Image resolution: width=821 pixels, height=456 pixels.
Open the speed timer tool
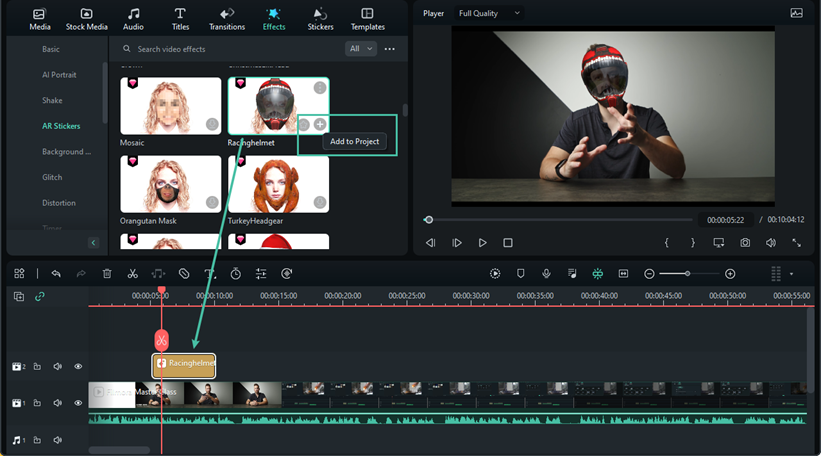point(236,273)
